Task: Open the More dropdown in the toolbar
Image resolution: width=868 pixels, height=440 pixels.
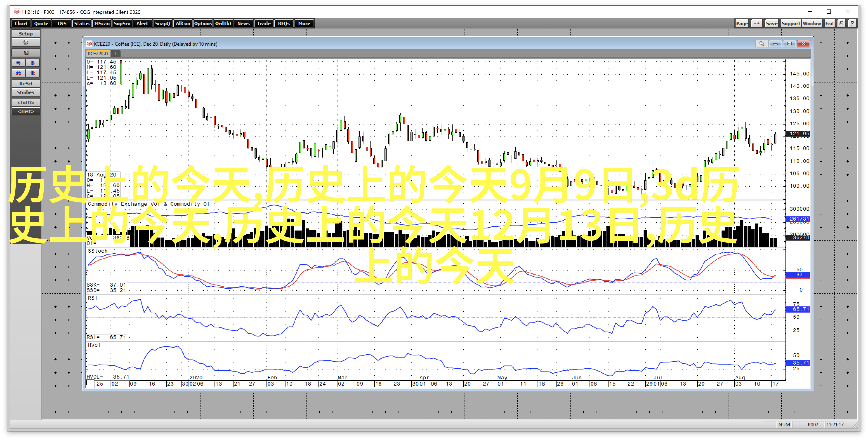Action: (304, 23)
